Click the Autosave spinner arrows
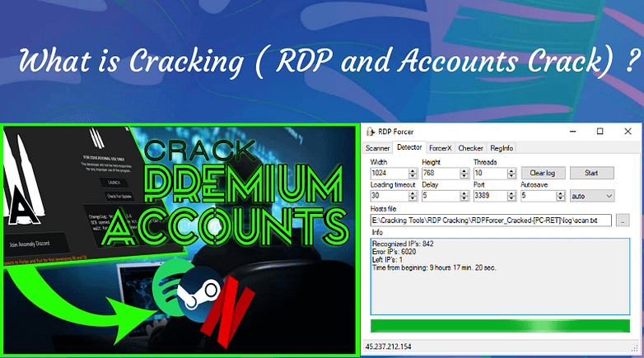644x358 pixels. point(561,196)
